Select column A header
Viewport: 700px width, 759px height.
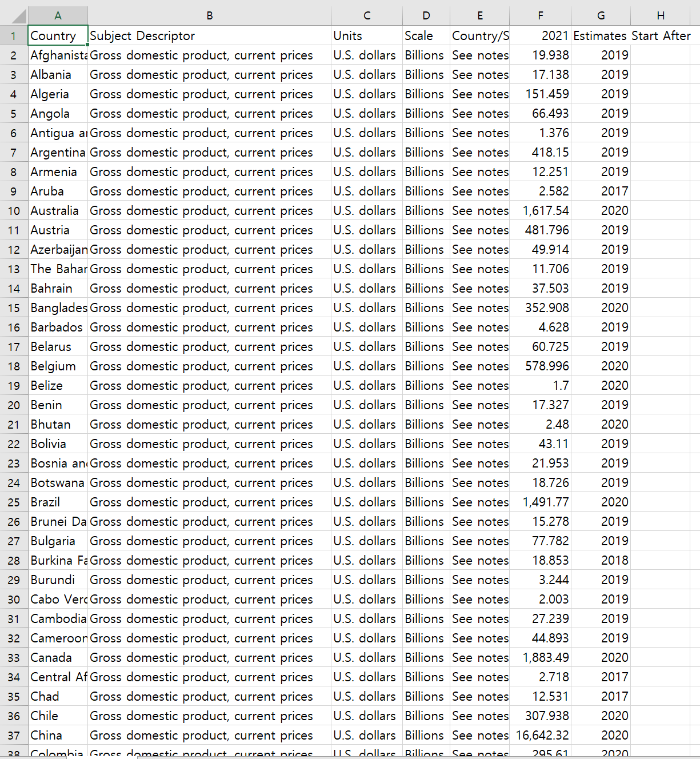[58, 15]
